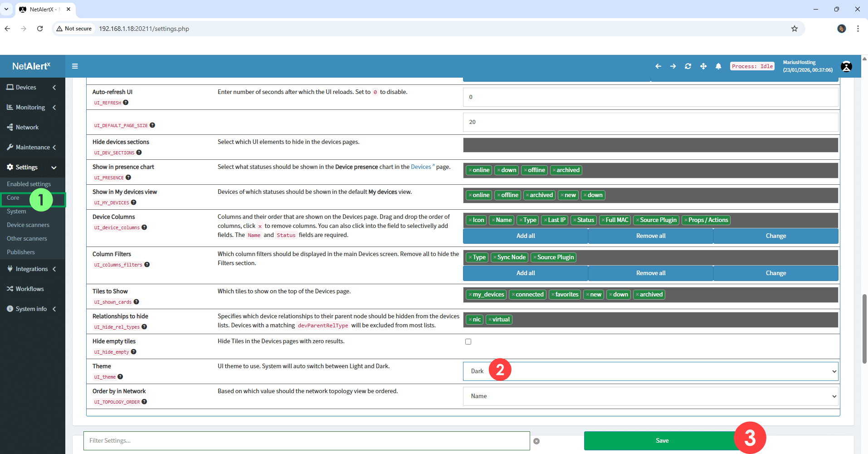Open the Theme dropdown
The height and width of the screenshot is (454, 868).
tap(650, 371)
